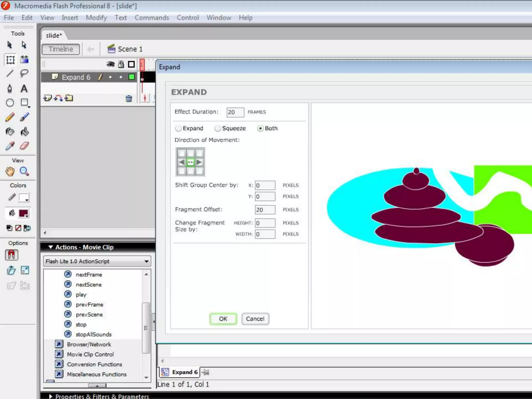This screenshot has width=532, height=399.
Task: Collapse the Actions - Movie Clip panel
Action: (x=51, y=247)
